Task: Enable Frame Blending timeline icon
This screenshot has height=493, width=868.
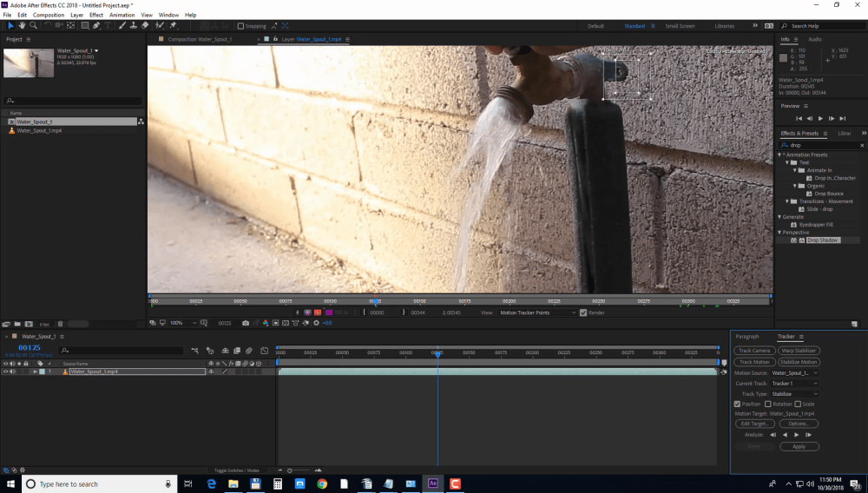Action: 237,351
